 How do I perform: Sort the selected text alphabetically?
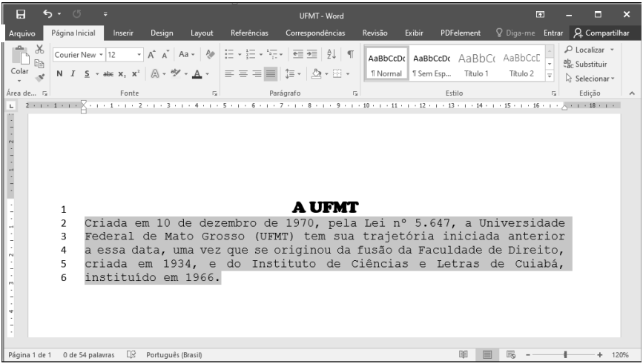pyautogui.click(x=332, y=54)
